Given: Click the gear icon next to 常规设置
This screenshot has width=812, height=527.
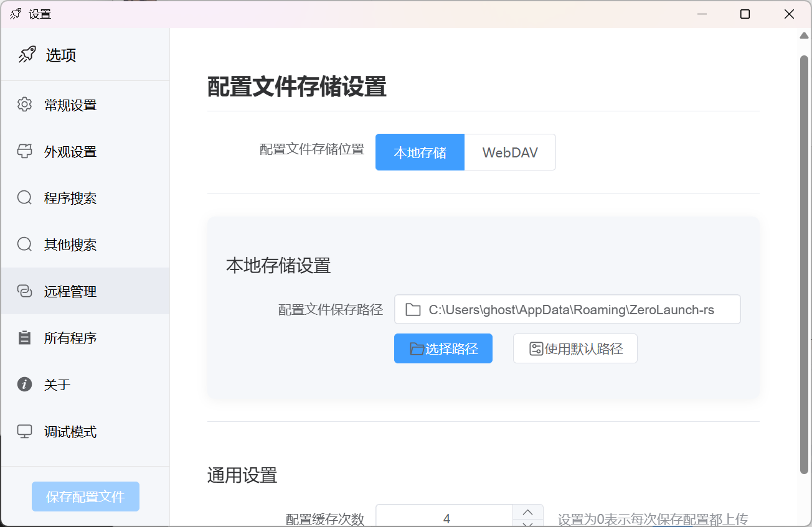Looking at the screenshot, I should tap(24, 105).
